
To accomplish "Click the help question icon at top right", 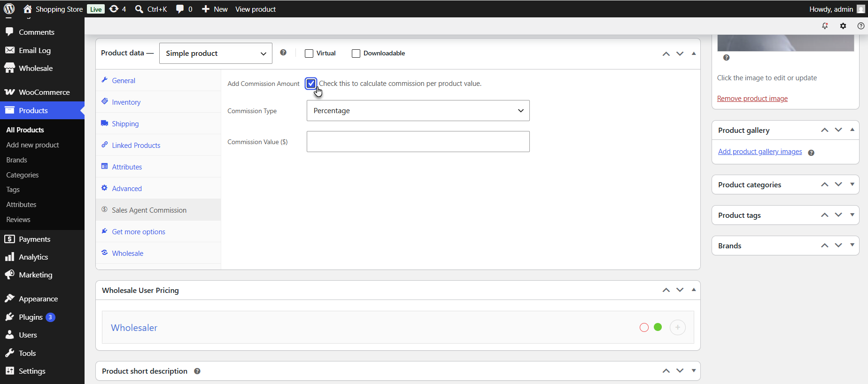I will pyautogui.click(x=861, y=26).
